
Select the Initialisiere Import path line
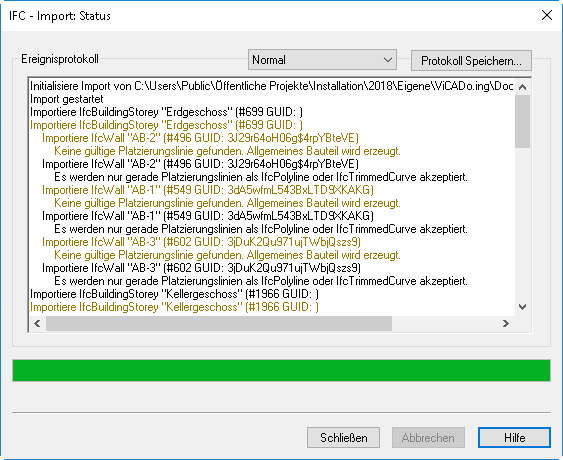point(271,86)
